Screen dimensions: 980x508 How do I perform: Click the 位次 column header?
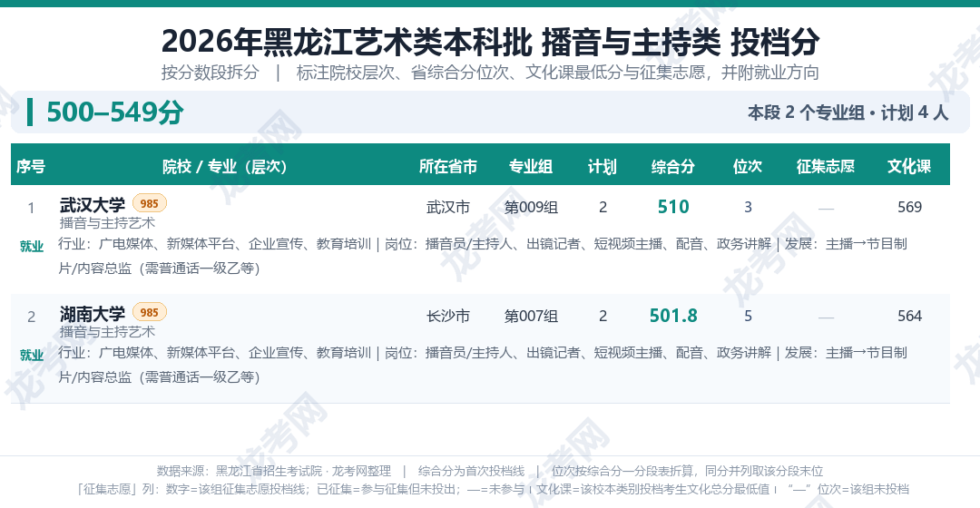pos(748,166)
